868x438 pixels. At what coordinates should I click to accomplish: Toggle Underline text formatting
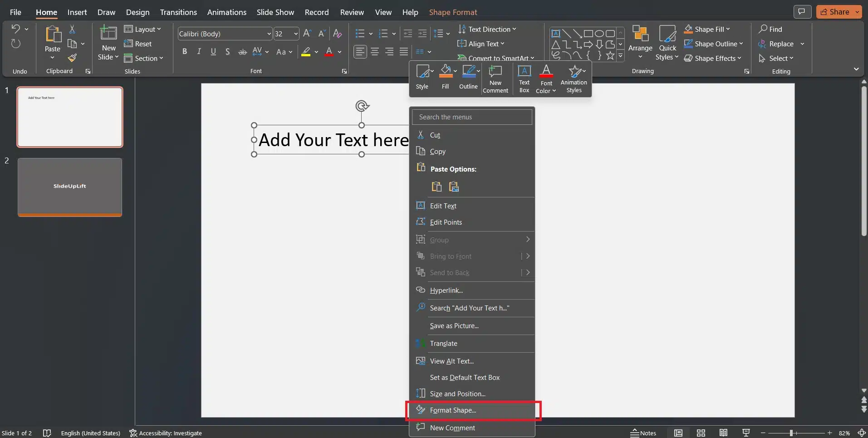click(x=213, y=52)
